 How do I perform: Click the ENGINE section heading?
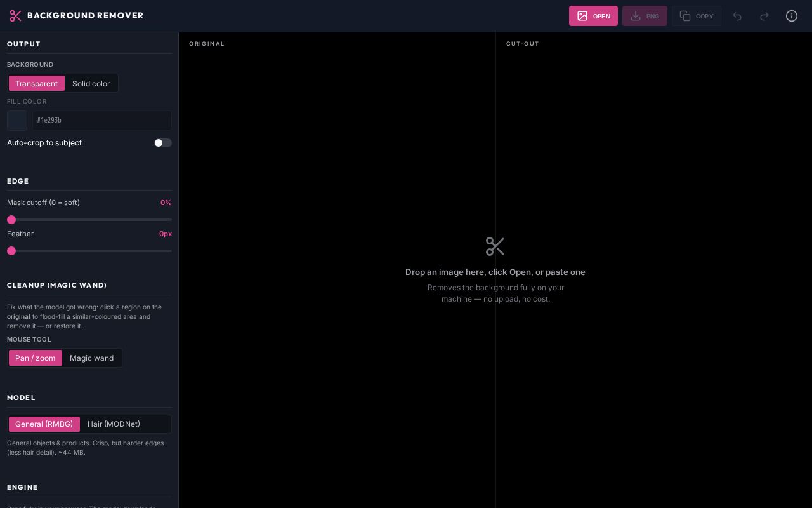point(22,487)
